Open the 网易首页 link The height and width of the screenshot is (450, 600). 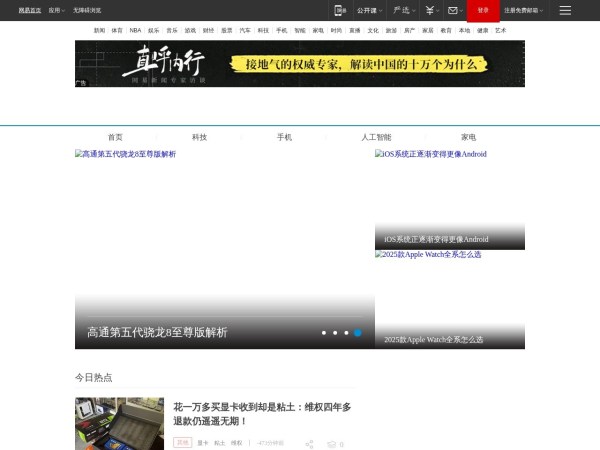(30, 10)
